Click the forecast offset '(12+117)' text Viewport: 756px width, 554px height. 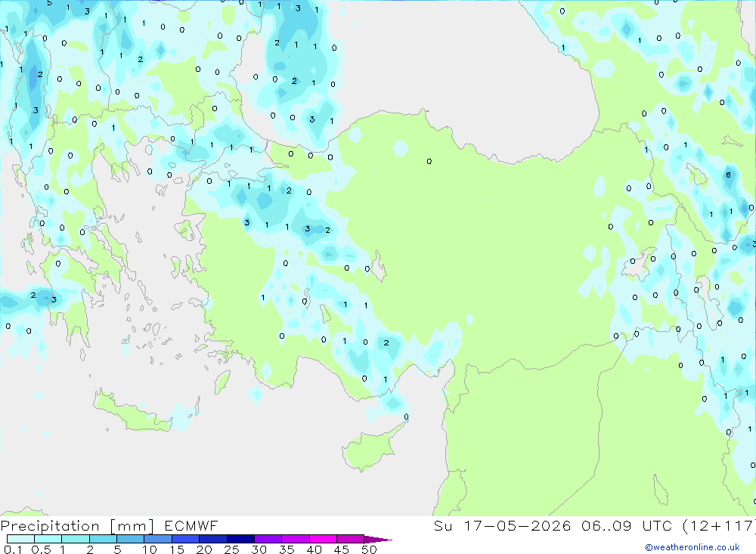click(x=719, y=525)
